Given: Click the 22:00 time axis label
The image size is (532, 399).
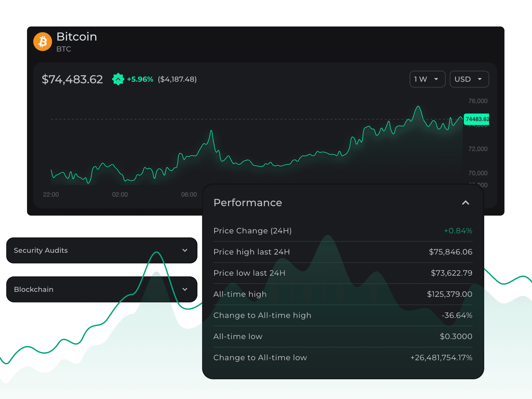Looking at the screenshot, I should (51, 195).
